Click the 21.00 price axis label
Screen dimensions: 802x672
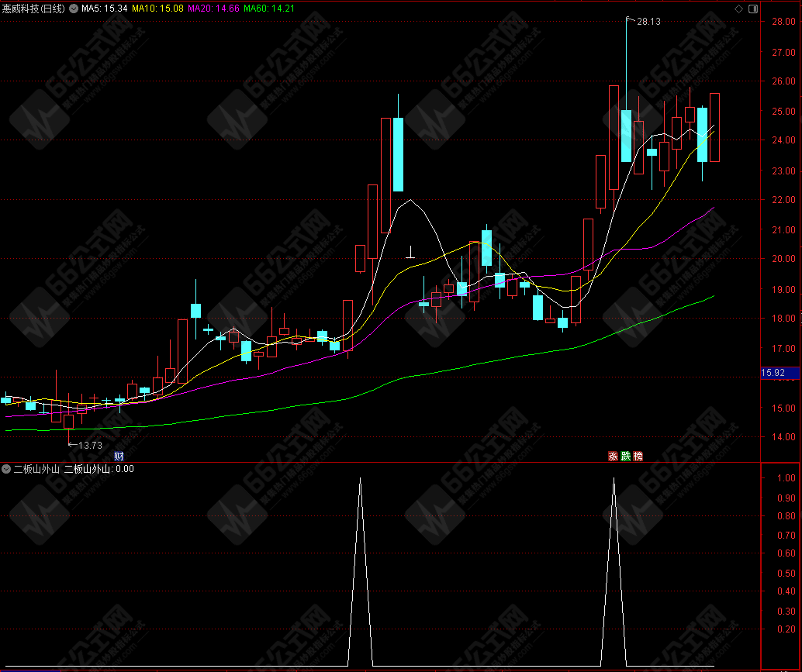coord(783,230)
